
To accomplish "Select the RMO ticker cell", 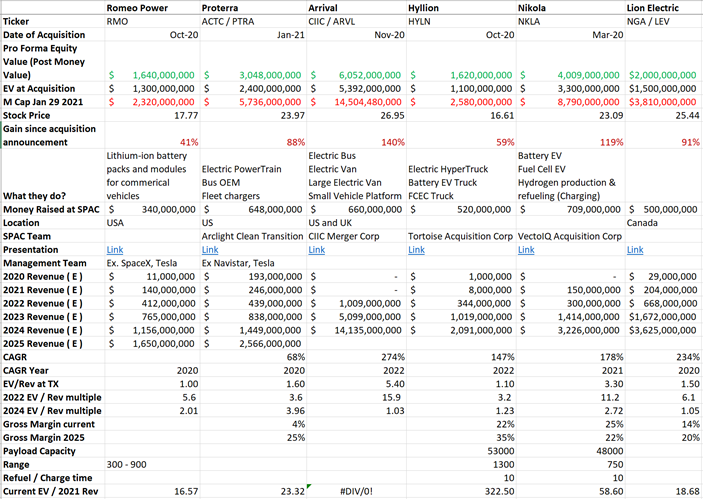I will coord(152,22).
